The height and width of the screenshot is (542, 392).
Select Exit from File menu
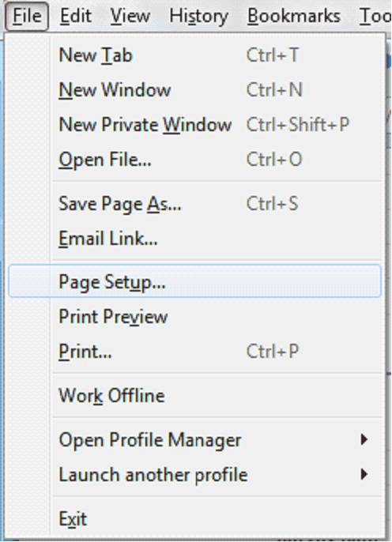[x=194, y=519]
